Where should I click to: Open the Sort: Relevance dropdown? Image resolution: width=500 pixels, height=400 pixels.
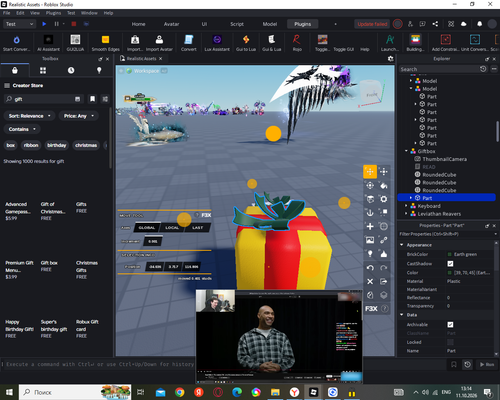[x=29, y=116]
